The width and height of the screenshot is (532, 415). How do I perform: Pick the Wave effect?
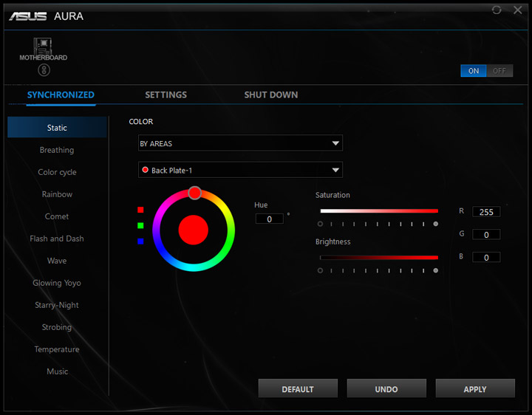[57, 261]
